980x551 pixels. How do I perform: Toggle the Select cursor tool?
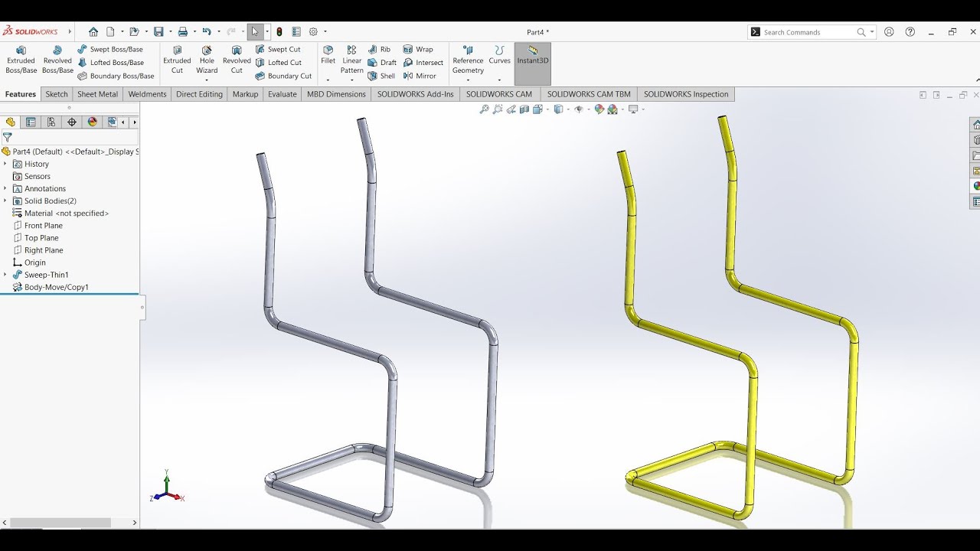(x=255, y=32)
